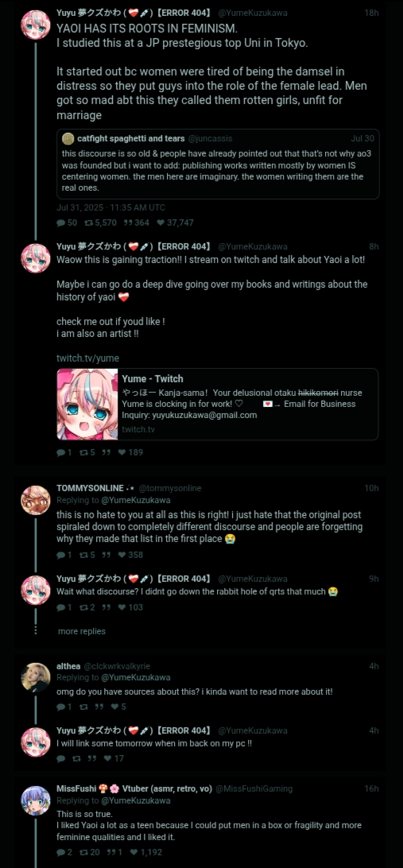Open the Yume - Twitch link card thumbnail
Viewport: 403px width, 868px height.
click(87, 404)
